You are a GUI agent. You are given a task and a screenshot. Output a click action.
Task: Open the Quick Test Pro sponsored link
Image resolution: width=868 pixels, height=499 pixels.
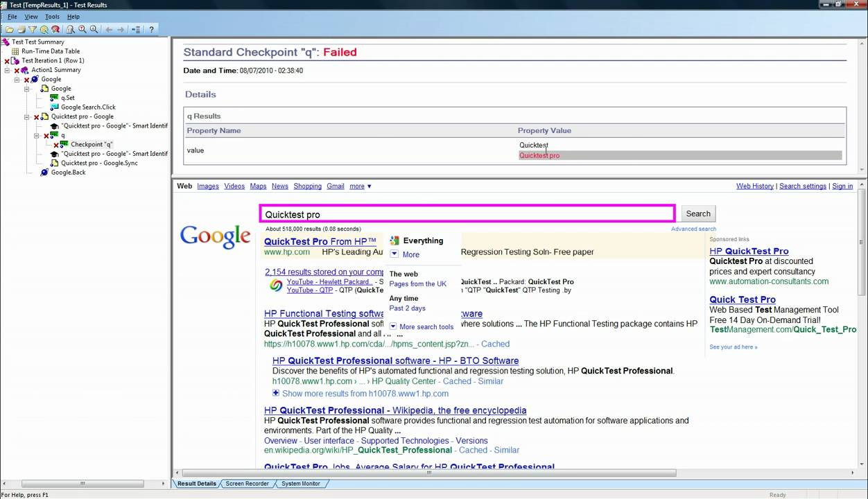(743, 299)
